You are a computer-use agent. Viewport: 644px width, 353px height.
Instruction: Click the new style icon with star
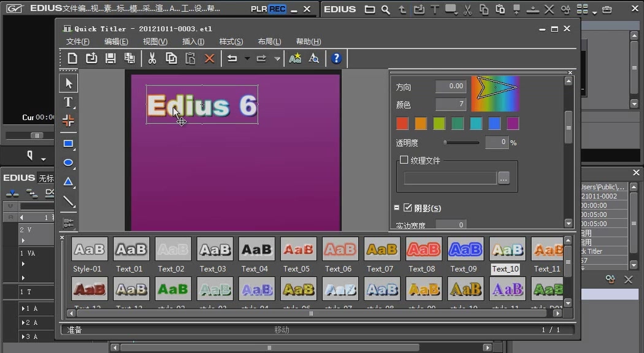[295, 58]
